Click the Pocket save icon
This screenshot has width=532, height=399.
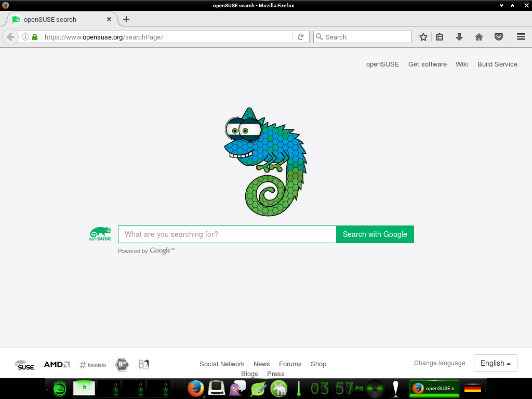coord(499,37)
